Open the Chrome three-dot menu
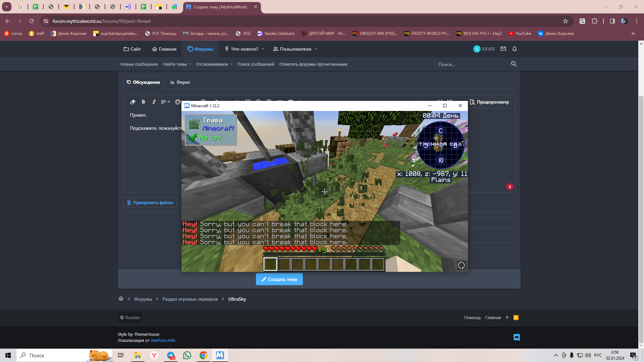644x362 pixels. pyautogui.click(x=636, y=21)
